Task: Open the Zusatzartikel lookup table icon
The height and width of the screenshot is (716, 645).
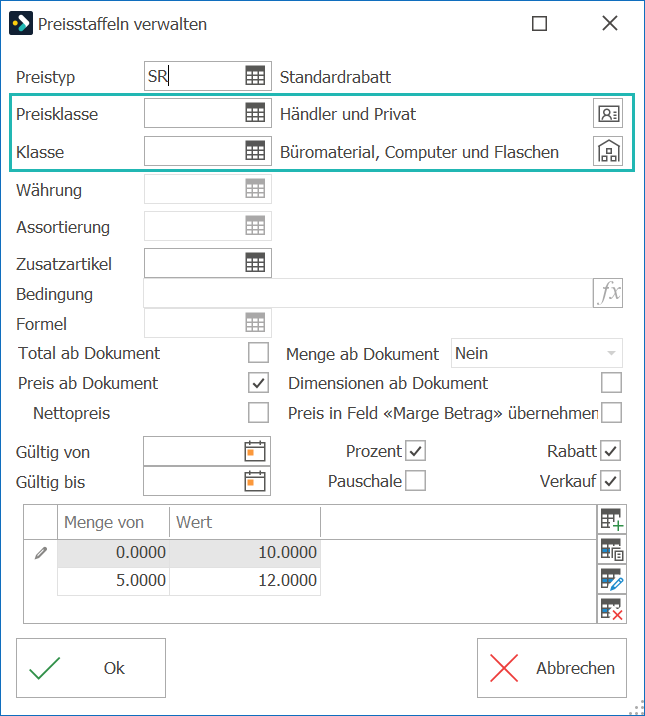Action: coord(255,263)
